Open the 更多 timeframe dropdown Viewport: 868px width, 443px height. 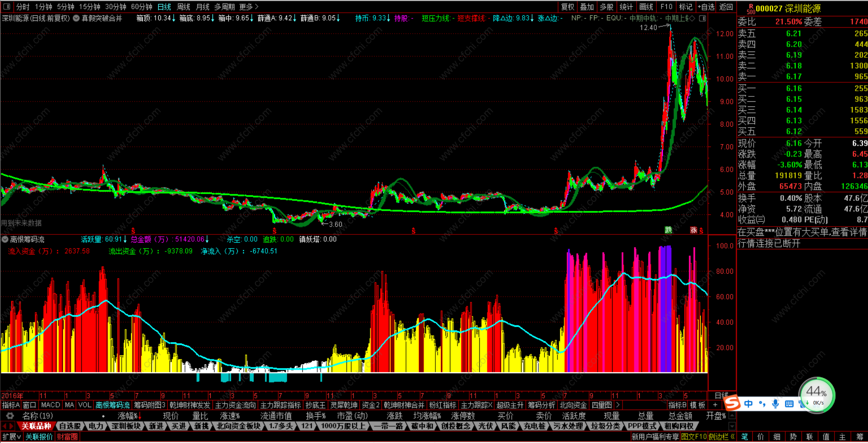249,7
